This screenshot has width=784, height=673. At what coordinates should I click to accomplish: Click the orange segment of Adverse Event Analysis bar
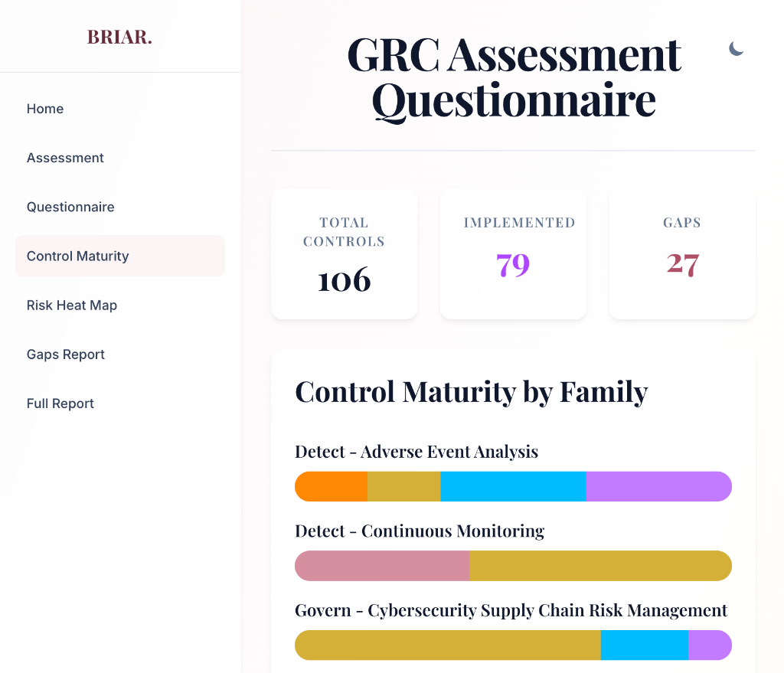coord(329,486)
